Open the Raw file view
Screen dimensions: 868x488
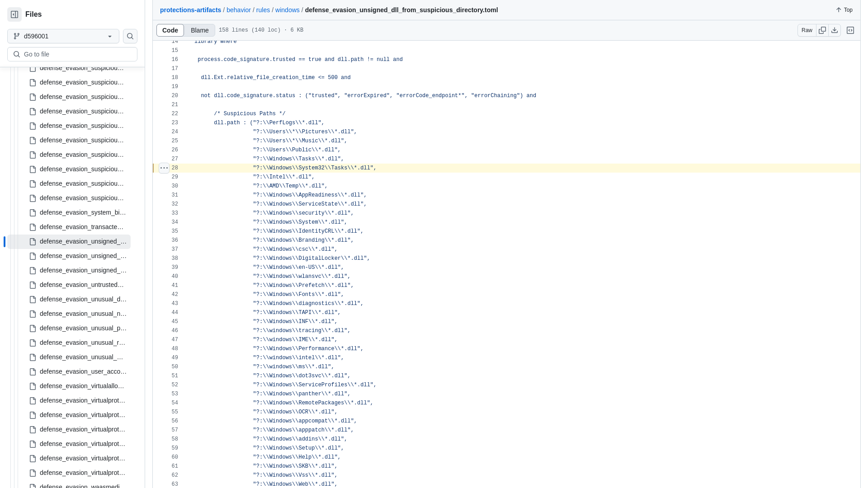click(x=807, y=30)
